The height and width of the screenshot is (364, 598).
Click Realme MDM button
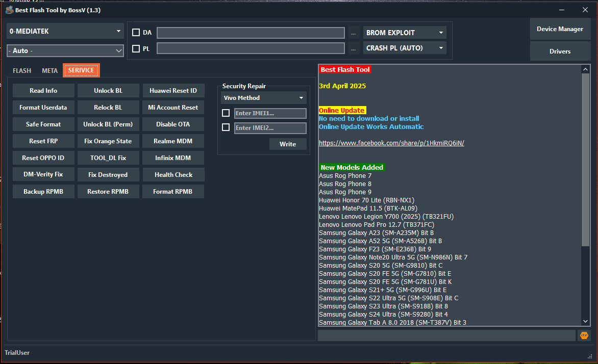[x=173, y=141]
